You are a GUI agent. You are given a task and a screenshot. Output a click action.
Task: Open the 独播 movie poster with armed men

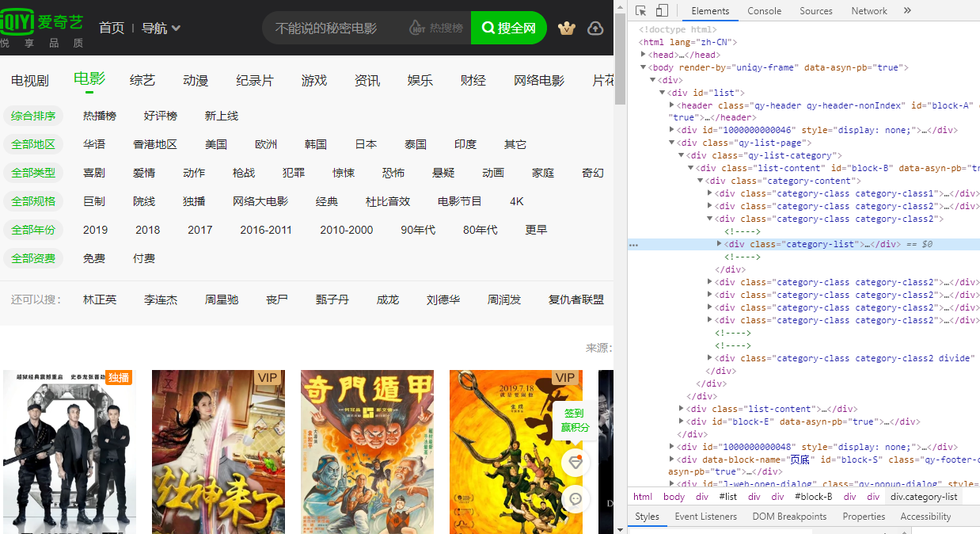(70, 452)
